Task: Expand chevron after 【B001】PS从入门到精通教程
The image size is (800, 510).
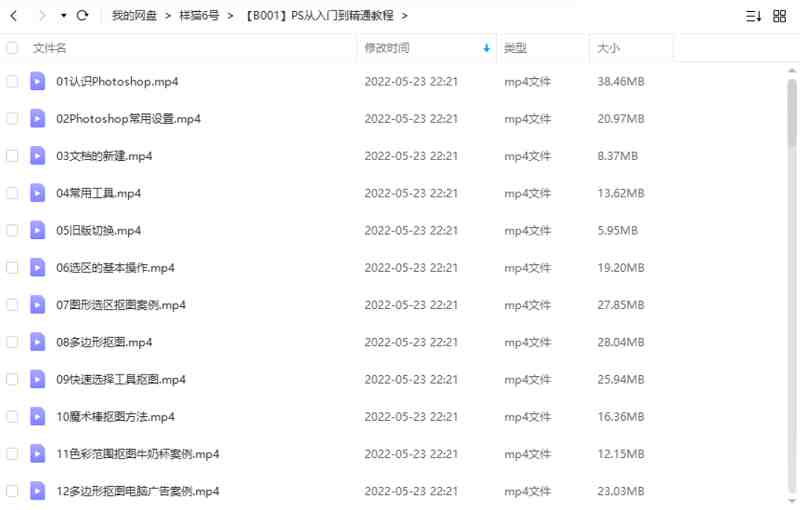Action: pos(405,16)
